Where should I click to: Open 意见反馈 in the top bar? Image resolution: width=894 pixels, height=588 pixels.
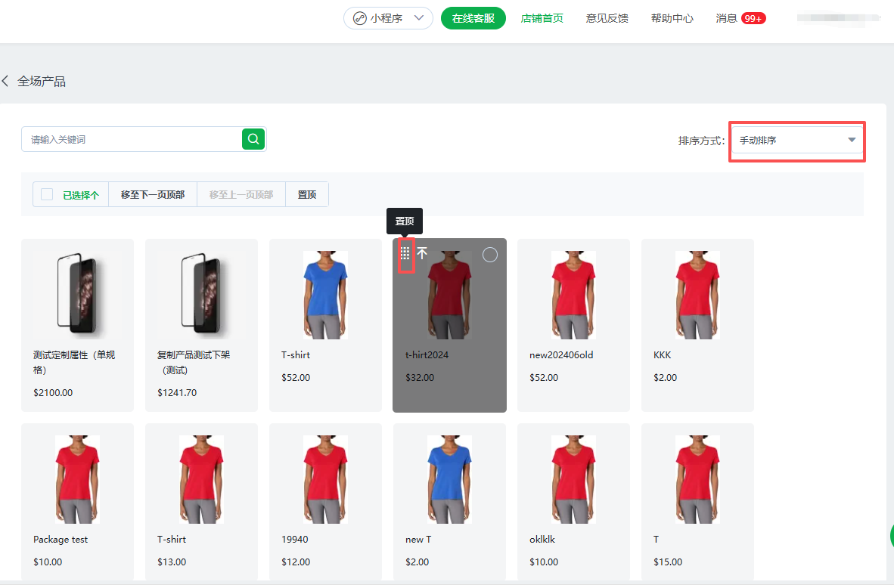pyautogui.click(x=607, y=18)
